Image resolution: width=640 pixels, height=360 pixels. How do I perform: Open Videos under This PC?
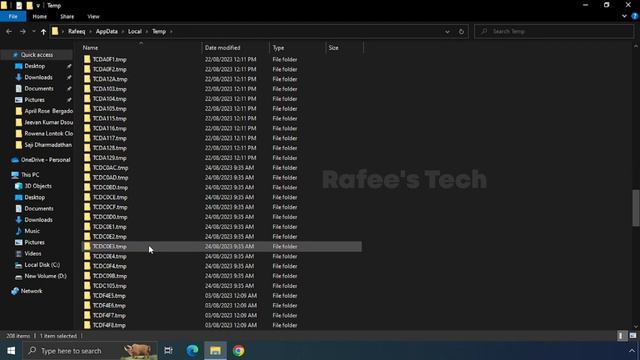pyautogui.click(x=33, y=253)
